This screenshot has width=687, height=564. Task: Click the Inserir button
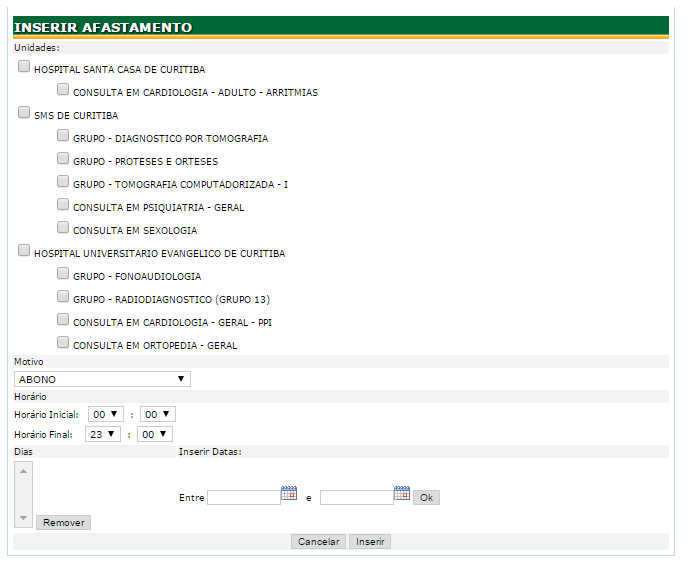coord(370,542)
